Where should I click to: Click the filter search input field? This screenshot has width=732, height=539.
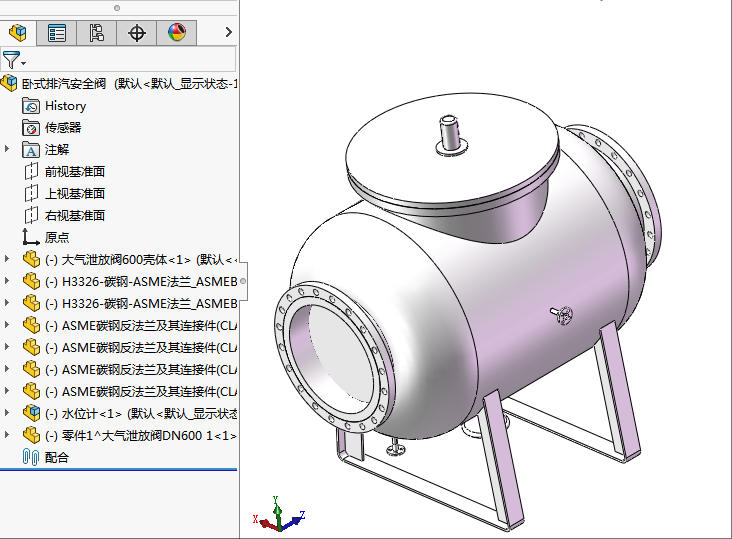tap(131, 59)
